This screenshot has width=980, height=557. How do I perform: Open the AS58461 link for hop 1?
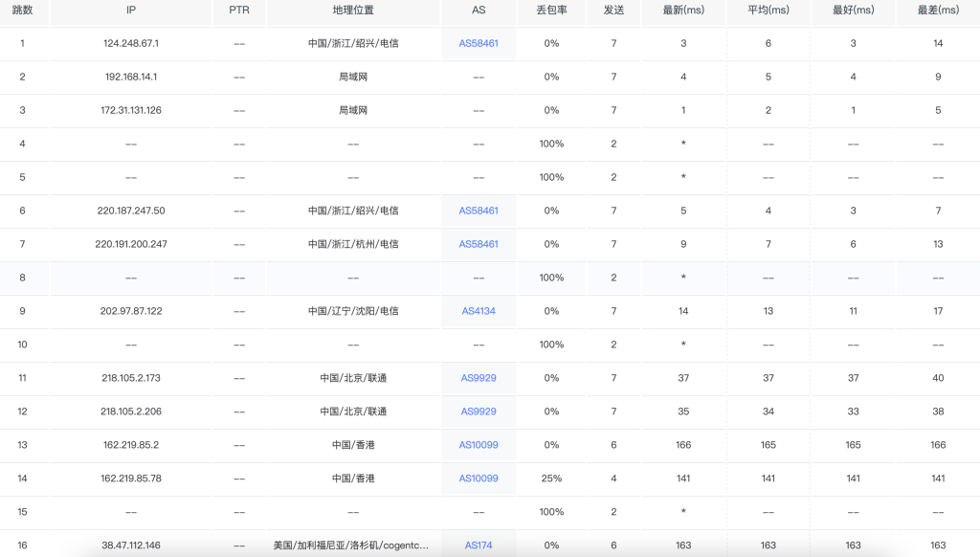478,43
